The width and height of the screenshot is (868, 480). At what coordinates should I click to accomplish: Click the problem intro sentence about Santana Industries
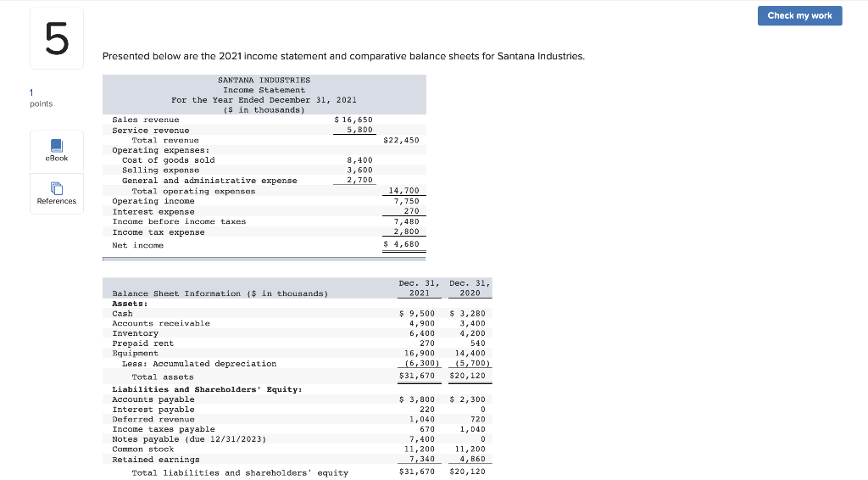tap(343, 56)
